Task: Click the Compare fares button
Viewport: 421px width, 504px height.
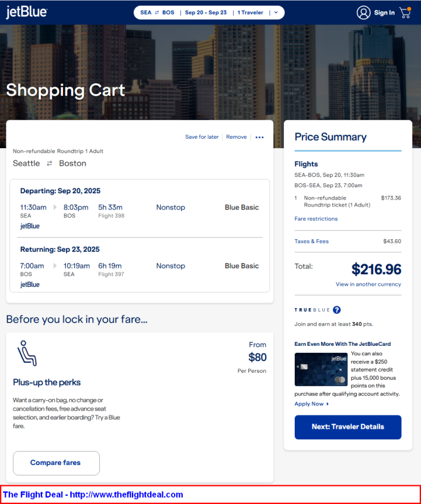Action: point(57,463)
